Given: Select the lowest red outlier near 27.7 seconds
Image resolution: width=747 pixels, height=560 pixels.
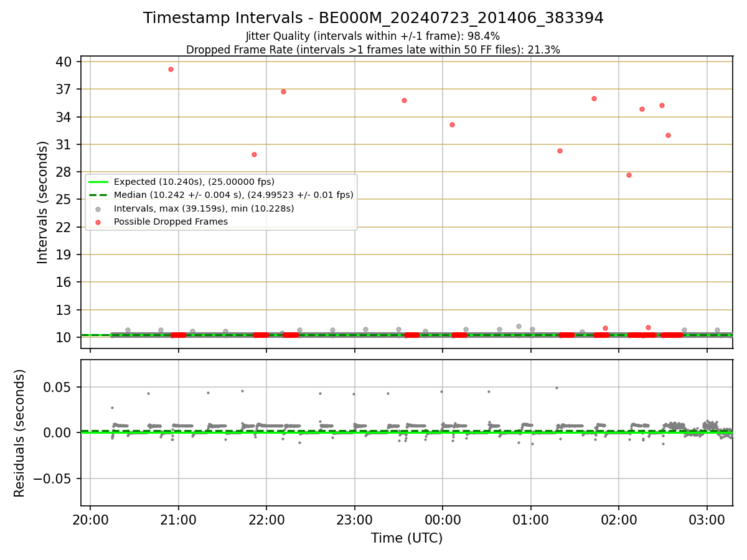Looking at the screenshot, I should coord(629,175).
